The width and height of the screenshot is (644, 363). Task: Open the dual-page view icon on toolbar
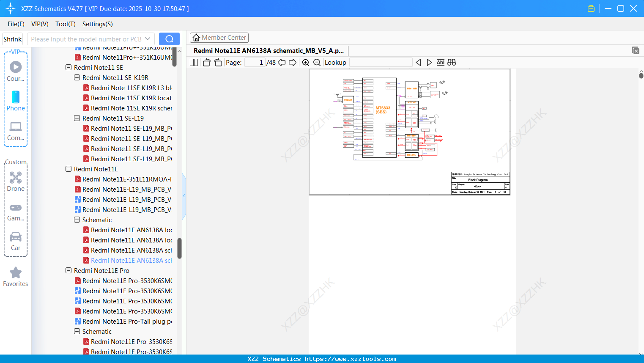(x=193, y=62)
